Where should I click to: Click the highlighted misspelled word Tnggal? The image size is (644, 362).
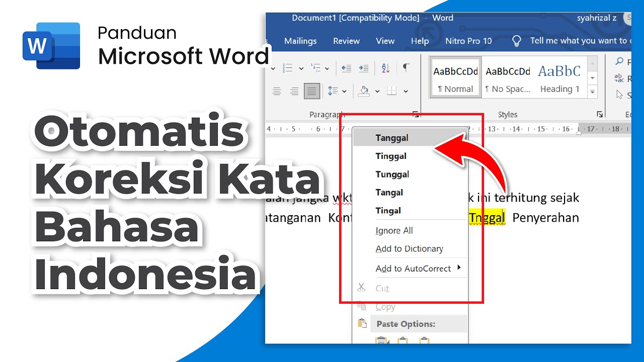[487, 217]
